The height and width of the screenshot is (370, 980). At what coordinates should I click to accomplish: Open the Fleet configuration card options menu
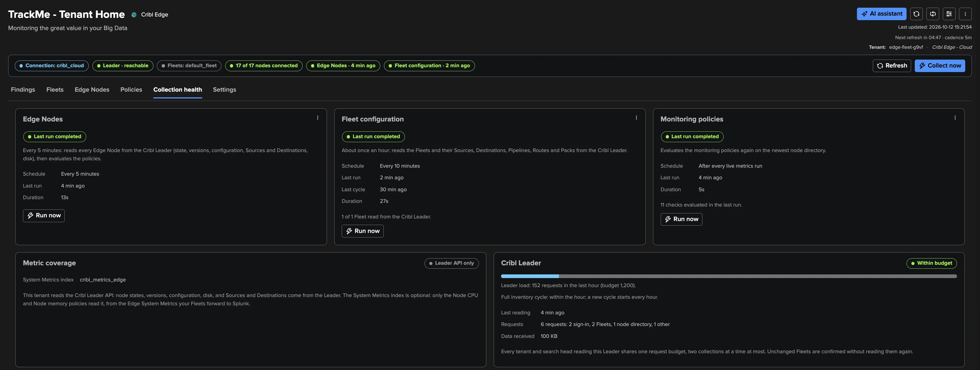[x=636, y=118]
